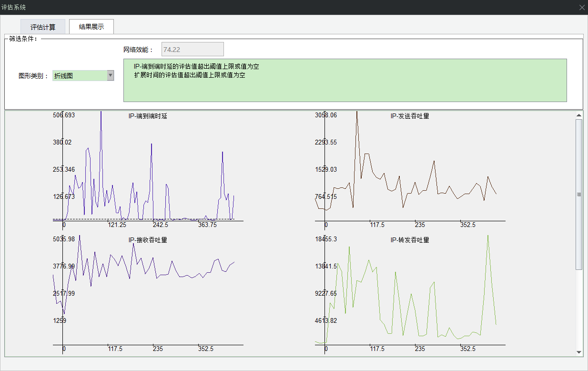588x371 pixels.
Task: Click the 18455.3 y-axis label
Action: [326, 239]
